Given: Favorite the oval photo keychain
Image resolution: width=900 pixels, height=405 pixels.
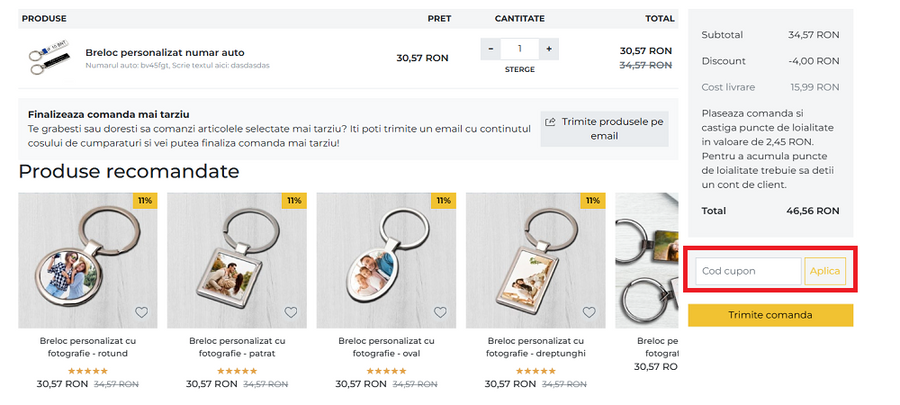Looking at the screenshot, I should [x=440, y=312].
